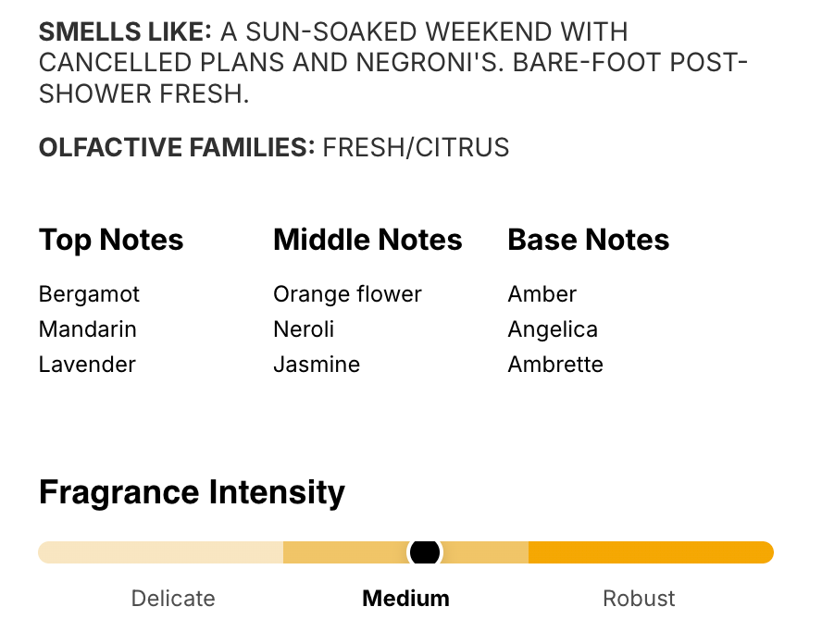Select Neroli in the middle notes
Screen dimensions: 822x644
(x=304, y=329)
